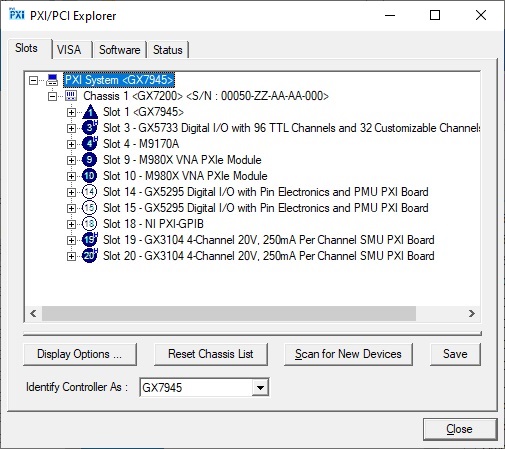Expand the Slot 1 GX7945 node
Image resolution: width=505 pixels, height=449 pixels.
pos(71,112)
